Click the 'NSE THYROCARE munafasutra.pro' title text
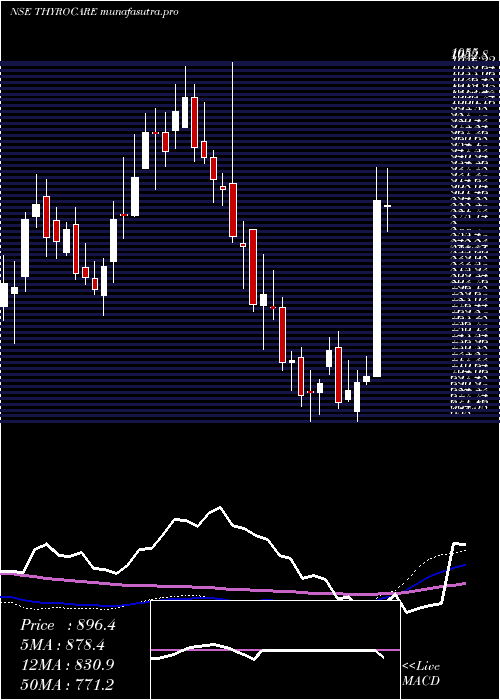The image size is (500, 700). [x=94, y=12]
